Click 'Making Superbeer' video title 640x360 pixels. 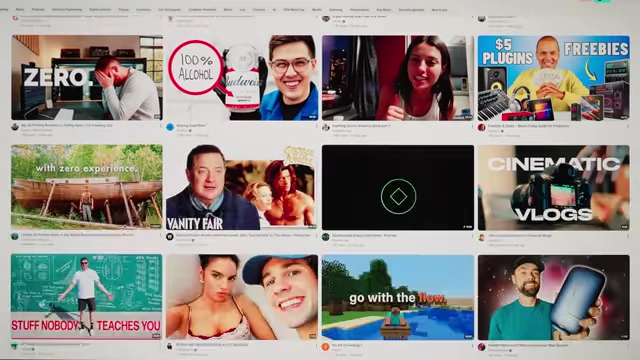click(192, 125)
